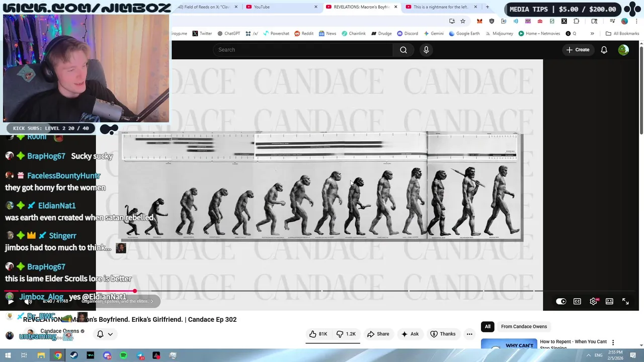The height and width of the screenshot is (362, 644).
Task: Open the Reddit bookmark
Action: (304, 34)
